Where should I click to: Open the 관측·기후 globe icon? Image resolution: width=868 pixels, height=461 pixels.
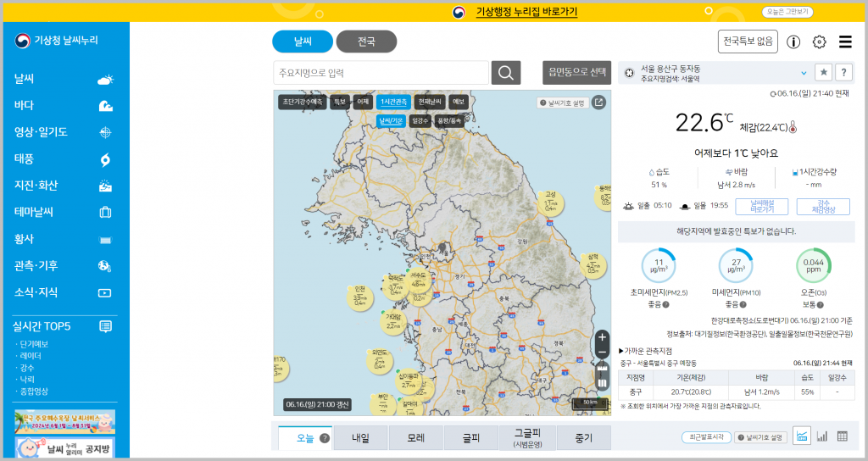click(x=104, y=266)
